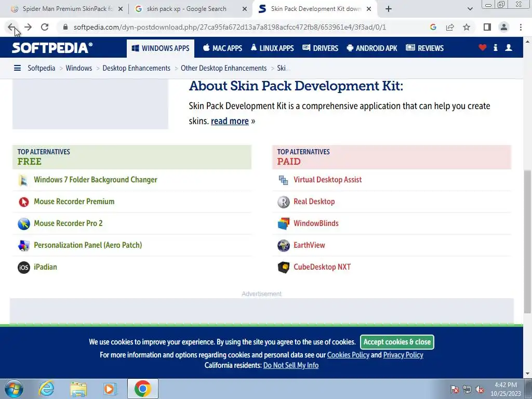Open the Android APK section
532x399 pixels.
[x=372, y=48]
